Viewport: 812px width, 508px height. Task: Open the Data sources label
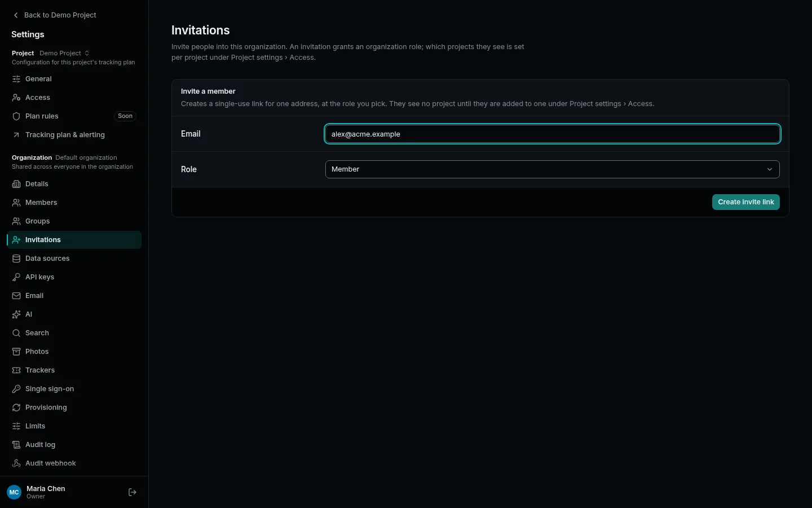[x=47, y=259]
